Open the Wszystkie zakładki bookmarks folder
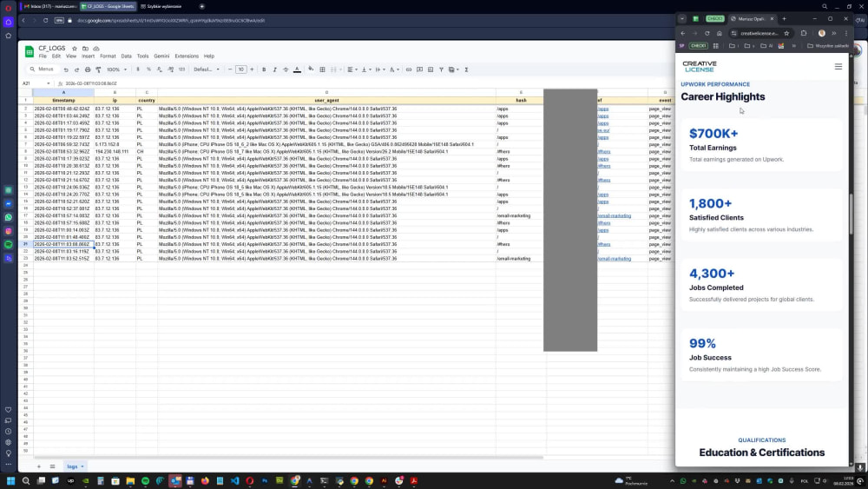Image resolution: width=868 pixels, height=489 pixels. (x=827, y=46)
